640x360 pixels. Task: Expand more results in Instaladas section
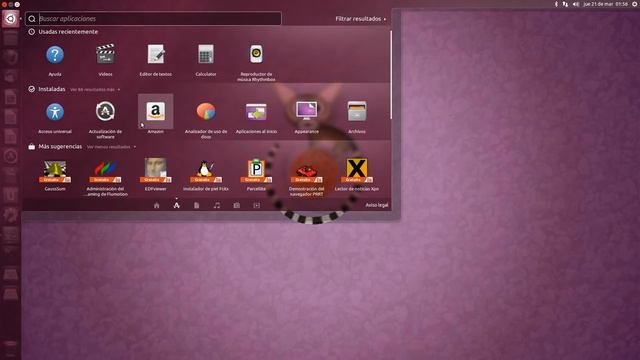pos(95,89)
